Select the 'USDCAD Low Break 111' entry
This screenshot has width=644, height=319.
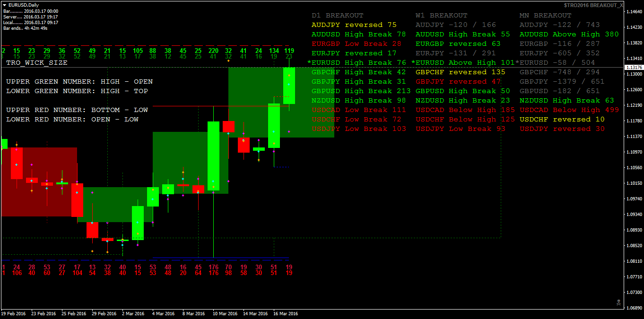pos(359,110)
